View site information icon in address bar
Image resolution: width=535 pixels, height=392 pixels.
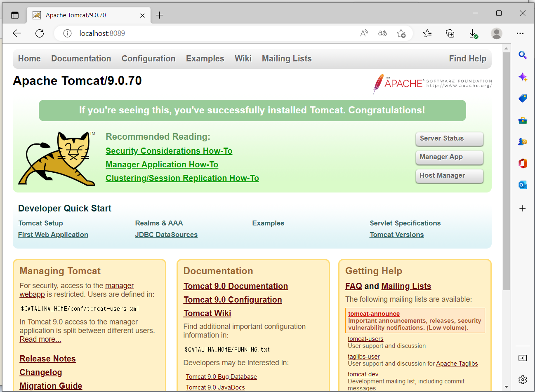tap(67, 33)
